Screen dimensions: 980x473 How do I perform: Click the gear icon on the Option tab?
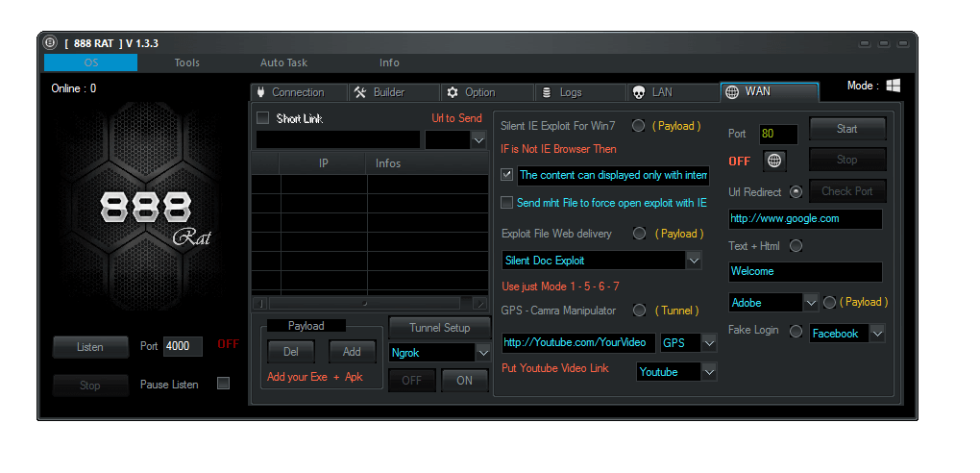coord(453,92)
